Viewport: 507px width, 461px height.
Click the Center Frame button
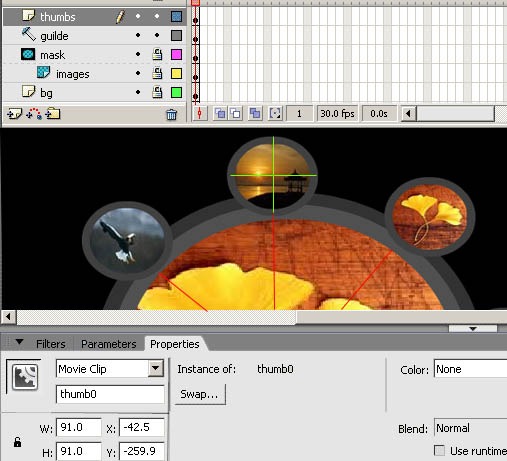(x=200, y=114)
